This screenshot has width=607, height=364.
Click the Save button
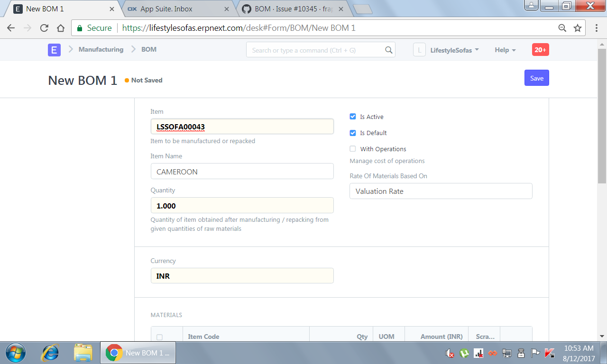pos(536,78)
